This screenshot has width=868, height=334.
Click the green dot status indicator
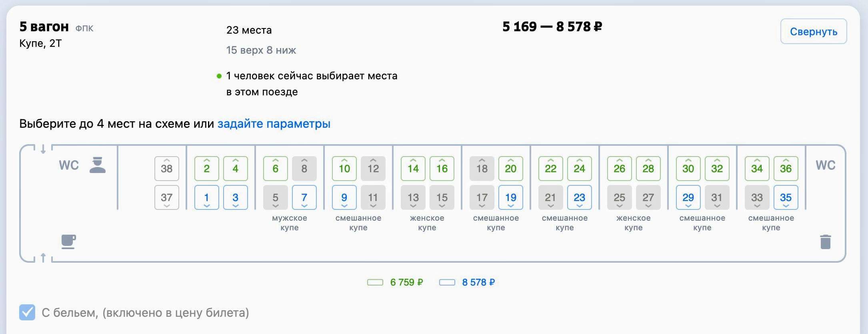point(219,76)
